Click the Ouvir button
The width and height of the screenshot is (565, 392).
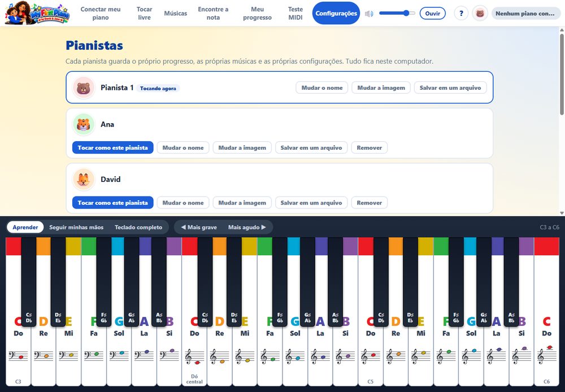(432, 14)
